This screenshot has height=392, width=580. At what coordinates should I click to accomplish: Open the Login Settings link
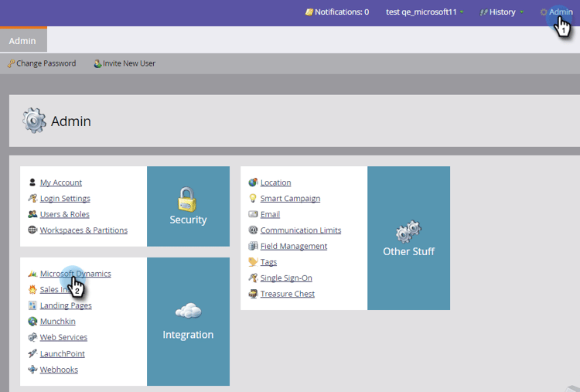point(65,198)
